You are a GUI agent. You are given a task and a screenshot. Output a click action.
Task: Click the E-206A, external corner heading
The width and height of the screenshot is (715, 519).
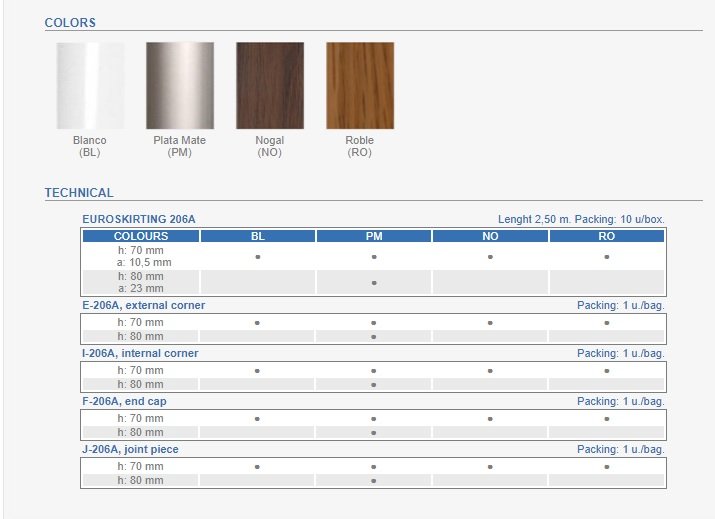[x=143, y=305]
